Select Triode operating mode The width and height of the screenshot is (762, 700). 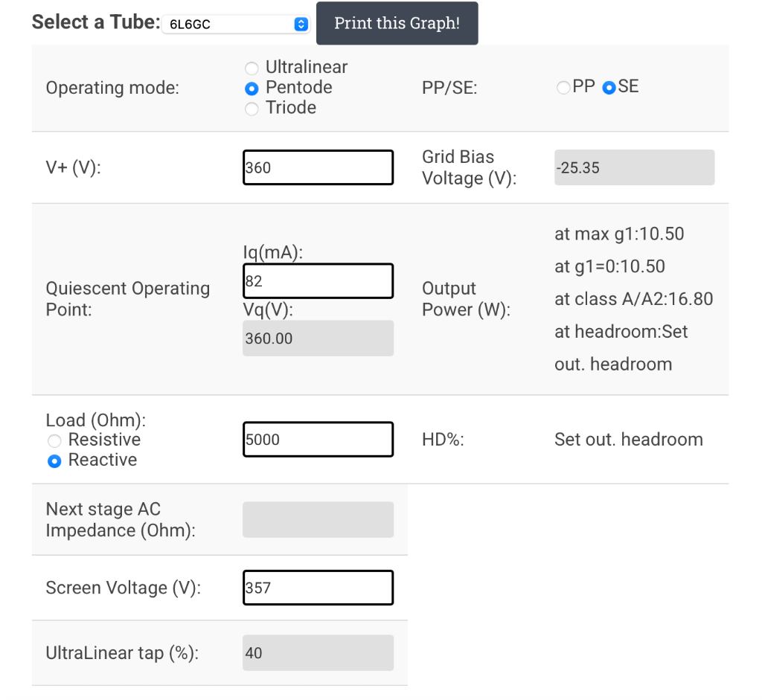pyautogui.click(x=252, y=109)
